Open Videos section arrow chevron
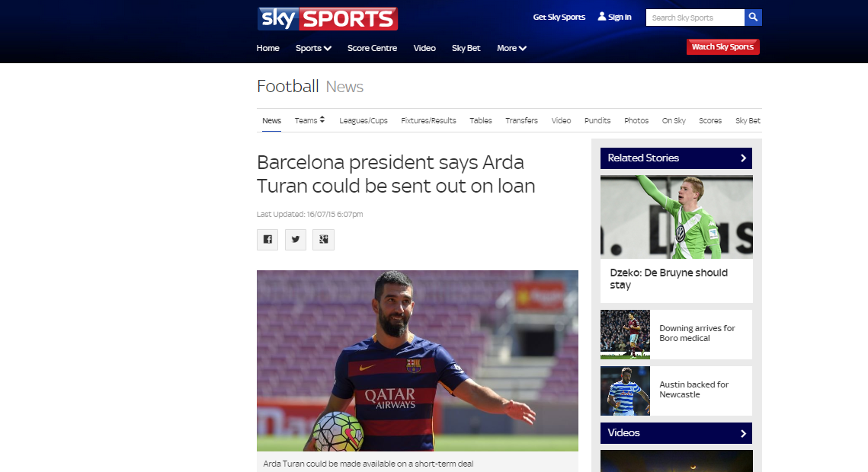Viewport: 868px width, 472px height. click(743, 433)
